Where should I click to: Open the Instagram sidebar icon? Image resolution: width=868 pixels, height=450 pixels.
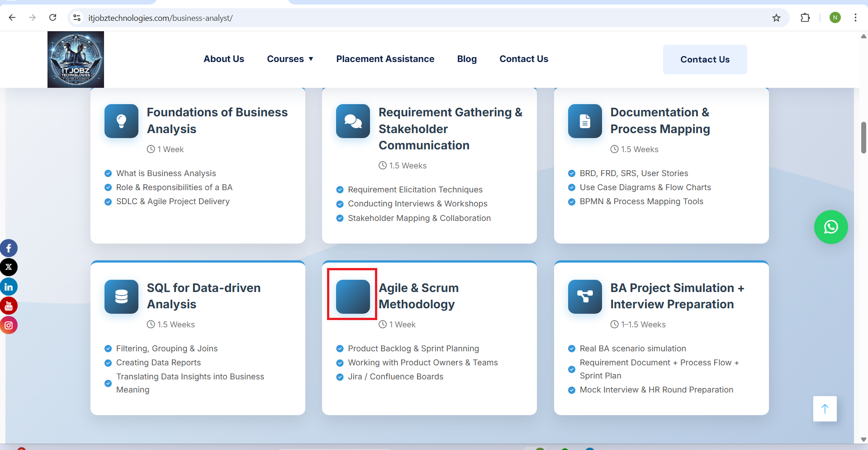click(9, 325)
